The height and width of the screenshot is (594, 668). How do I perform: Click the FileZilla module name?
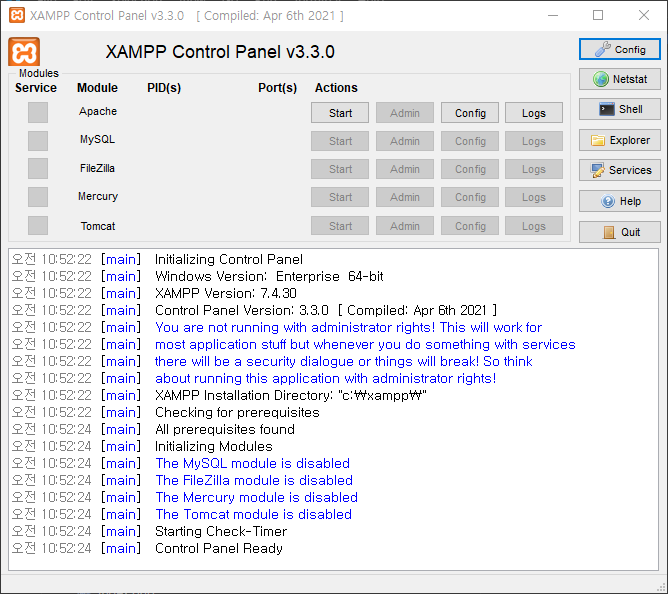pos(97,168)
